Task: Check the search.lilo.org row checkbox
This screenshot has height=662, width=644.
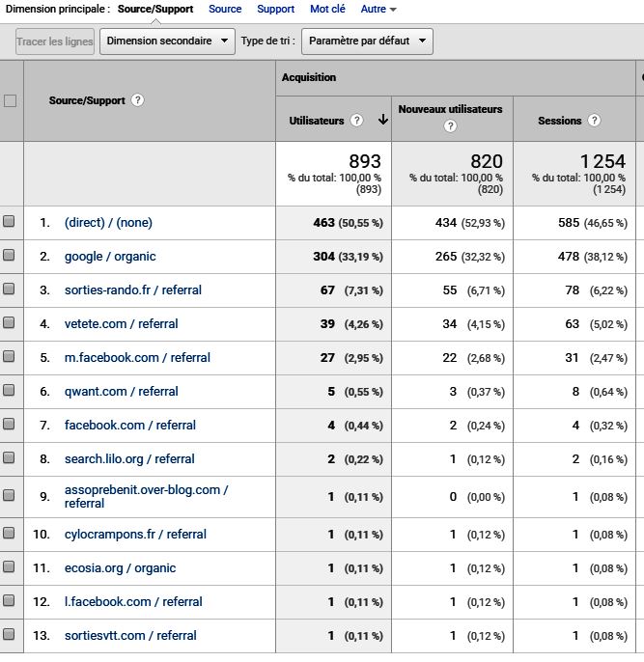Action: (9, 457)
